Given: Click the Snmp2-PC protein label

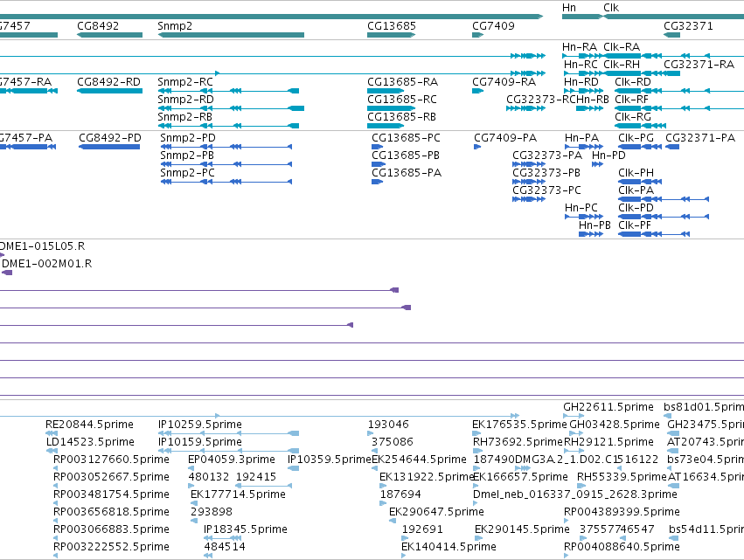Looking at the screenshot, I should (187, 173).
